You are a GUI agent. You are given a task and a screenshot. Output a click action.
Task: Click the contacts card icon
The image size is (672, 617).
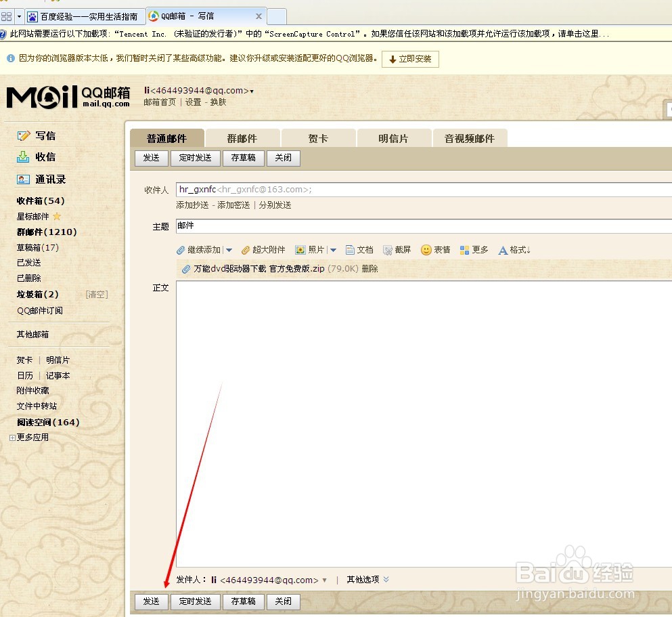click(23, 179)
